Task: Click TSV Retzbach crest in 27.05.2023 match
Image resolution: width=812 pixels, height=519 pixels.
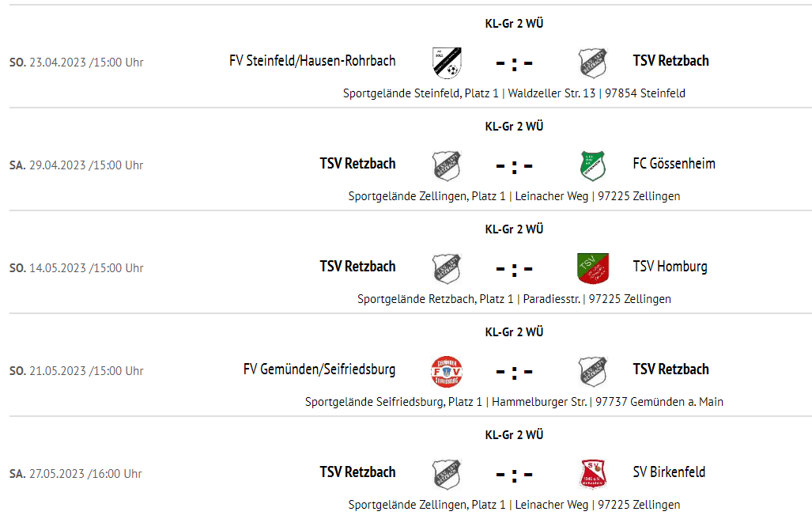Action: pyautogui.click(x=447, y=474)
